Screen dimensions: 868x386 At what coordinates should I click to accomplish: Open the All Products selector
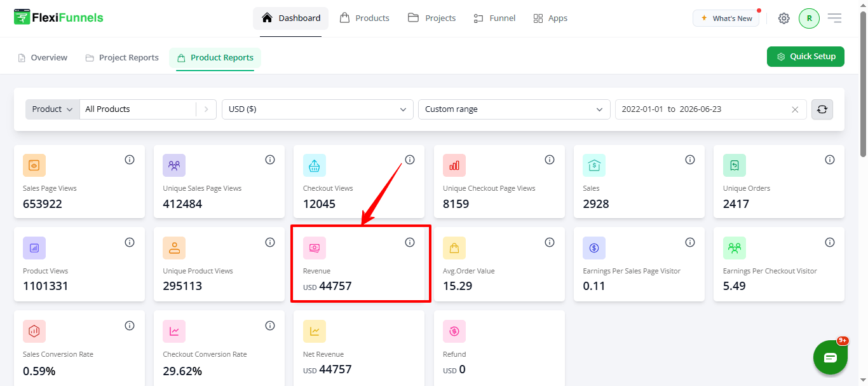pyautogui.click(x=138, y=109)
